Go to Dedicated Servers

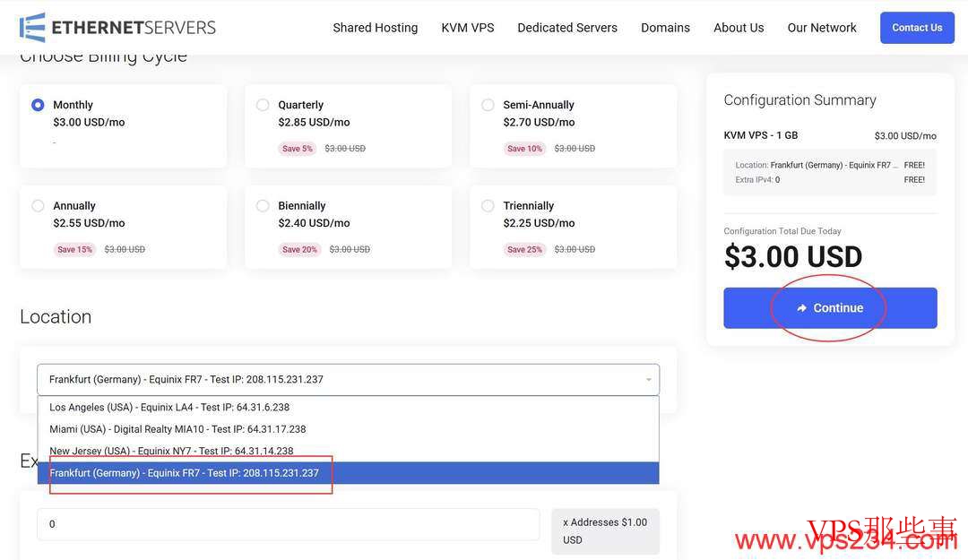[566, 28]
